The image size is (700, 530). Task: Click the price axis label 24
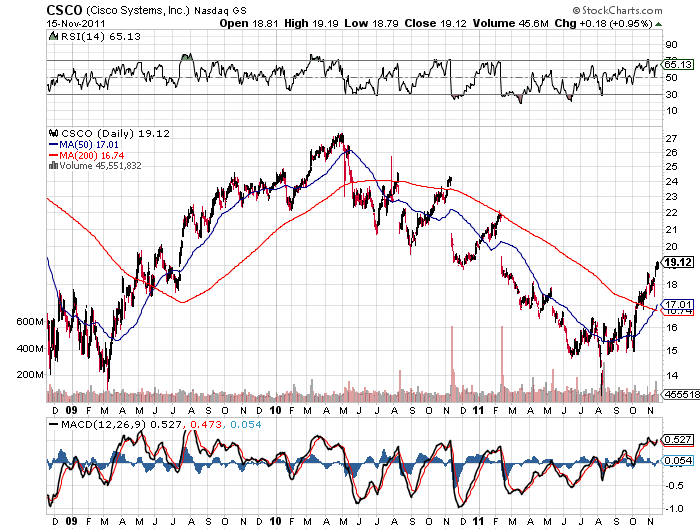[671, 181]
